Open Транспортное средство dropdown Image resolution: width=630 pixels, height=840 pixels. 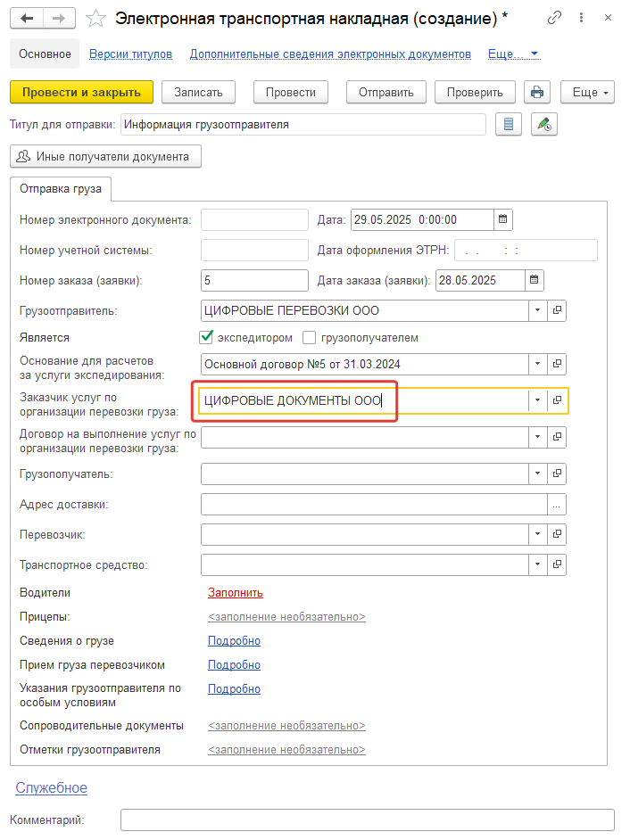(537, 564)
